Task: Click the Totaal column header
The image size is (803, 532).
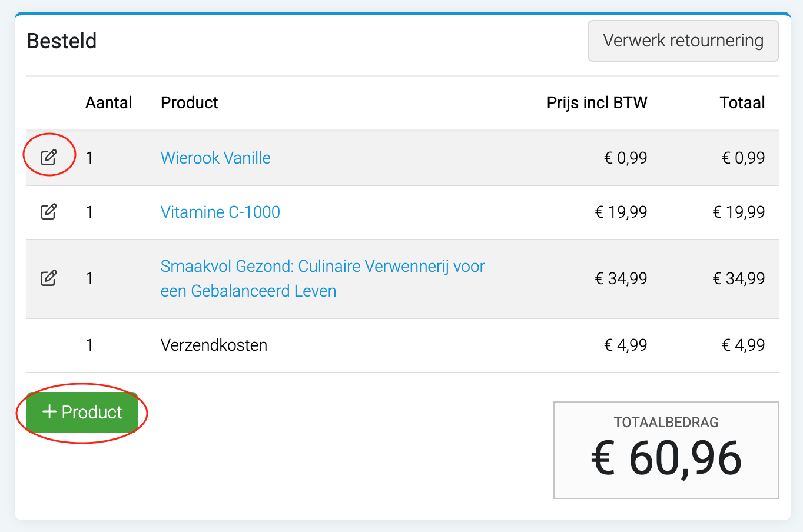Action: click(742, 102)
